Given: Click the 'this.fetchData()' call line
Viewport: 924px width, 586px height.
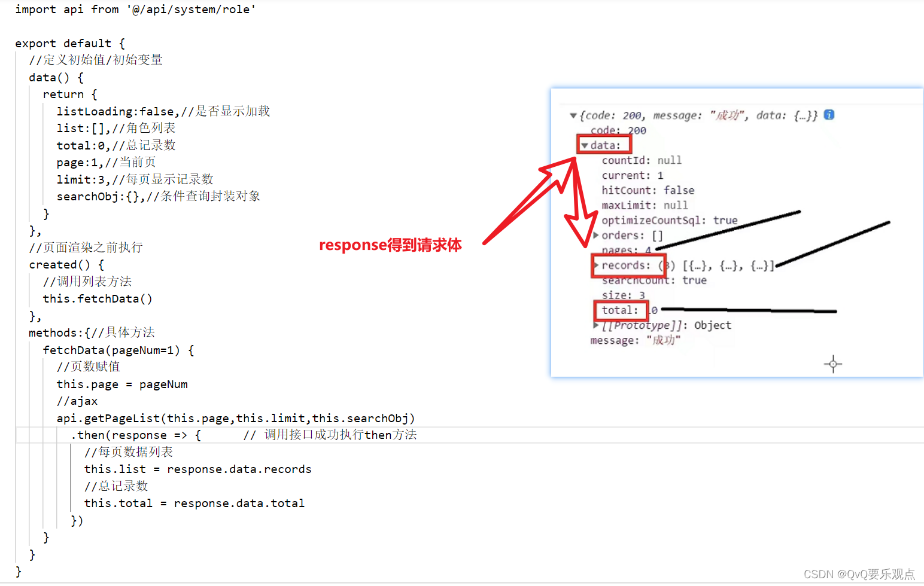Looking at the screenshot, I should [98, 298].
